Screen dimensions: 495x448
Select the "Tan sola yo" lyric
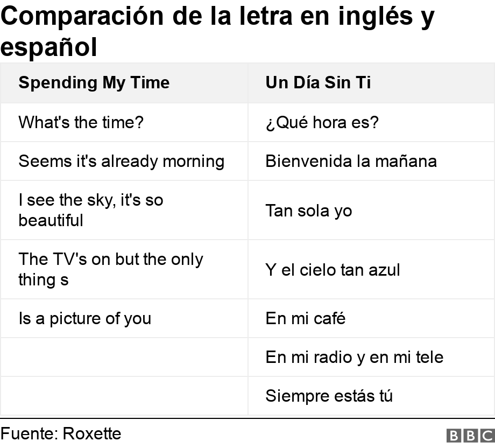click(x=309, y=211)
